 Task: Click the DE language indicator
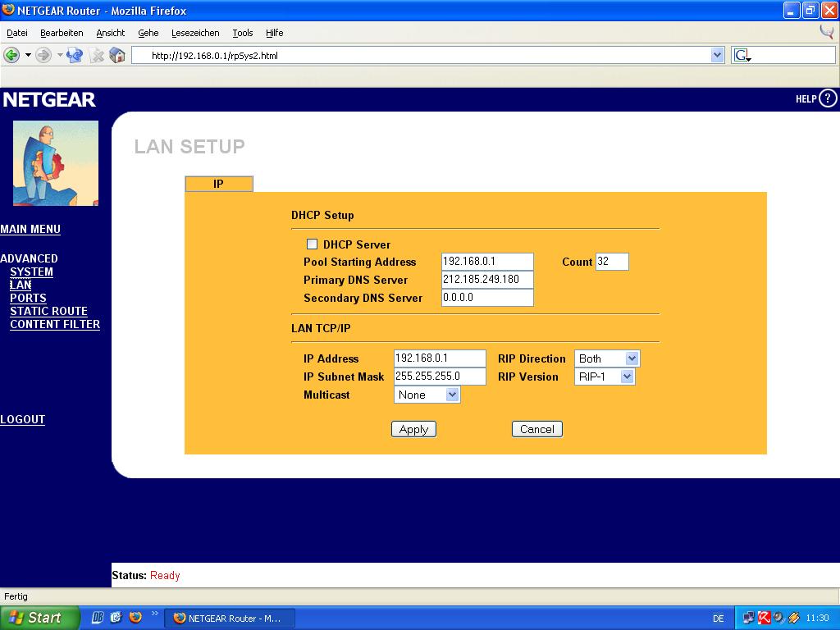pos(719,619)
